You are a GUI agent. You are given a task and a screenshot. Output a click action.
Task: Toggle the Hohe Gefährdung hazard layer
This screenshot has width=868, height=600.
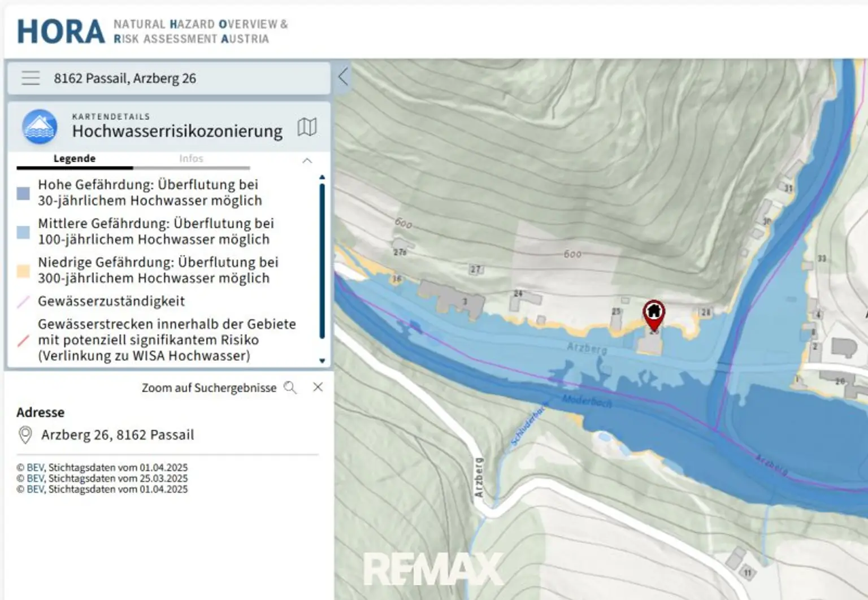(x=23, y=193)
